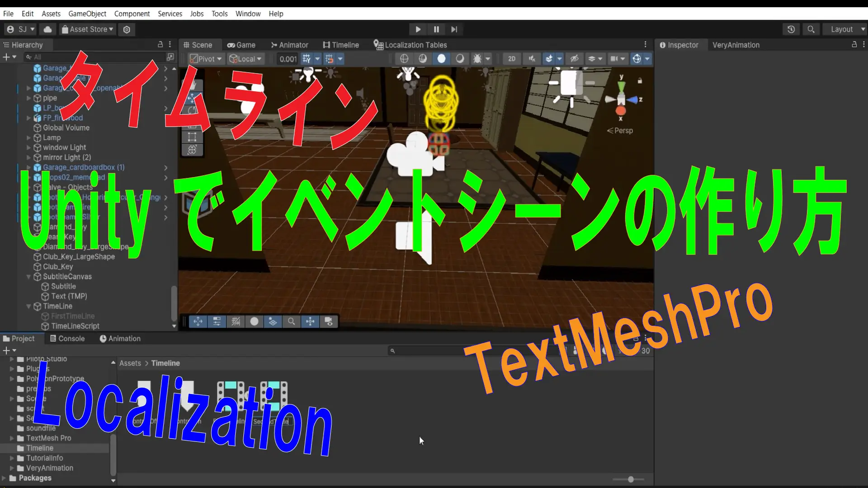The width and height of the screenshot is (868, 488).
Task: Click the Hierarchy search field
Action: tap(94, 57)
